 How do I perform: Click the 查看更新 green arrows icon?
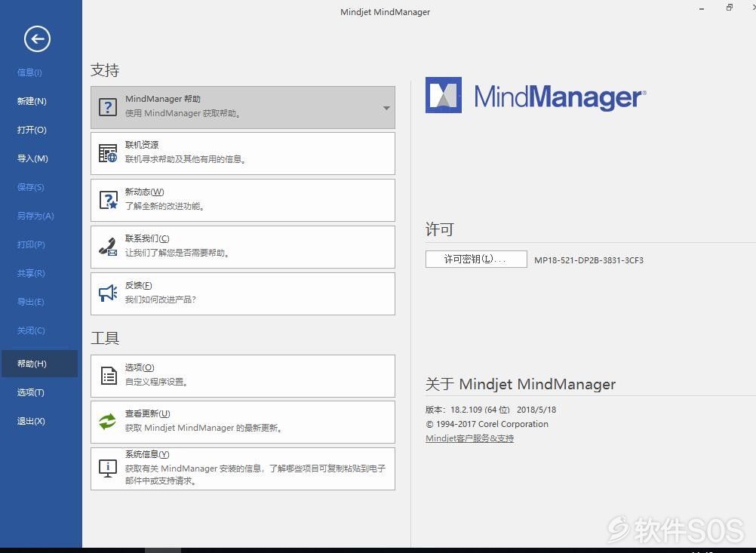point(108,422)
